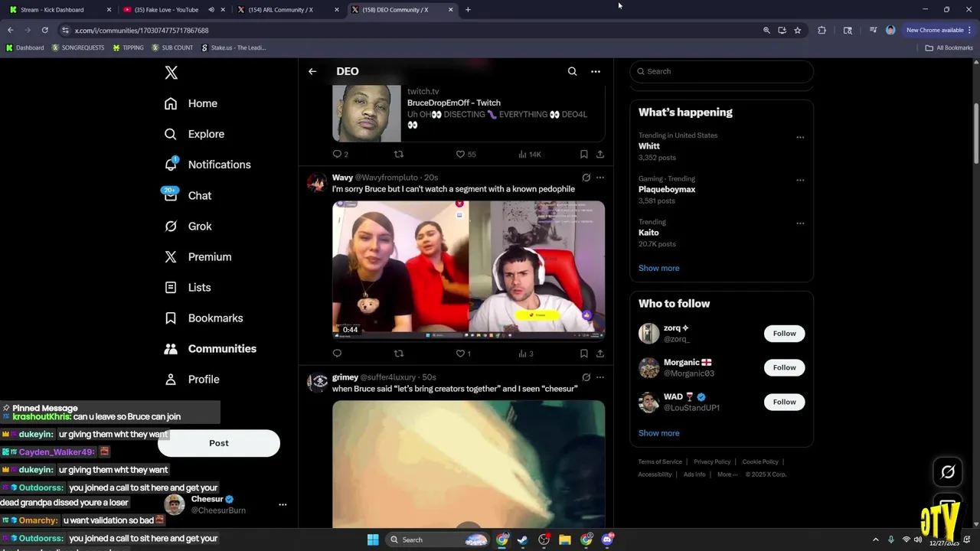Open more options for Kaito trend
980x551 pixels.
point(800,223)
